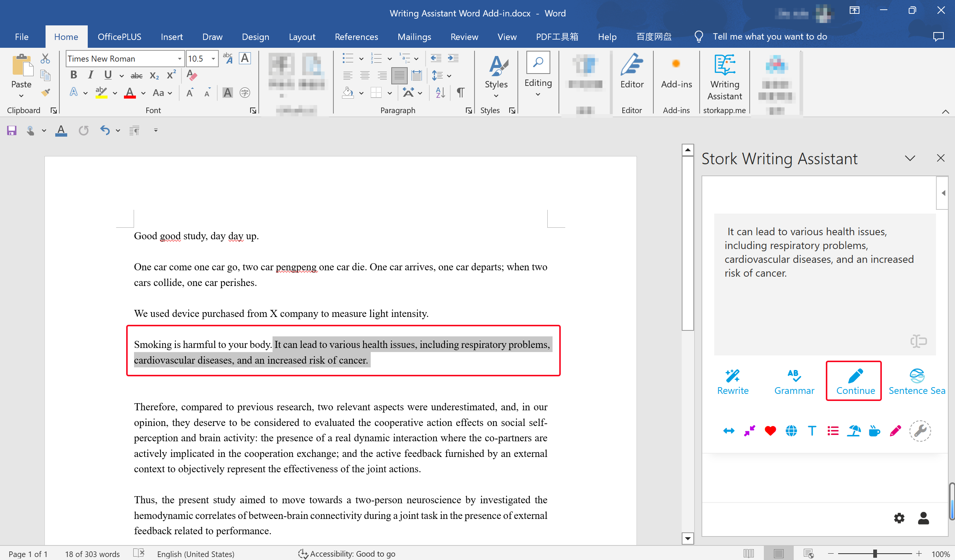The height and width of the screenshot is (560, 955).
Task: Open the font size dropdown
Action: [x=213, y=59]
